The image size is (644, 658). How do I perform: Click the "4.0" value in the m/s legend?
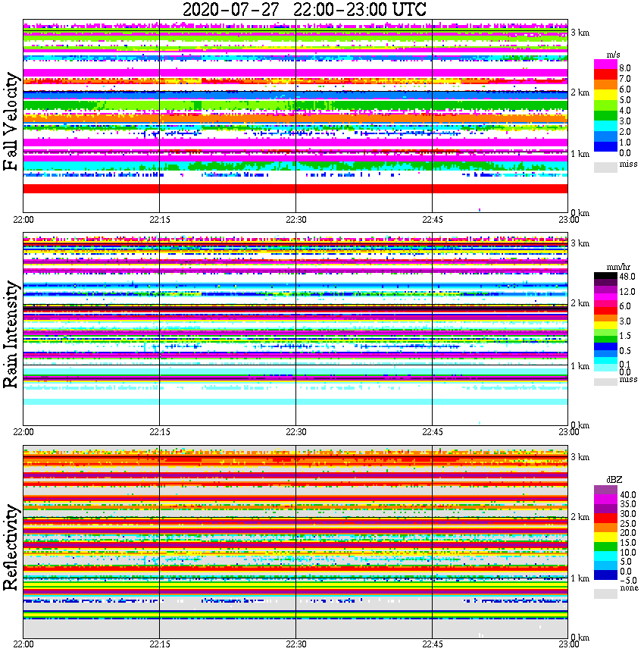pos(625,111)
